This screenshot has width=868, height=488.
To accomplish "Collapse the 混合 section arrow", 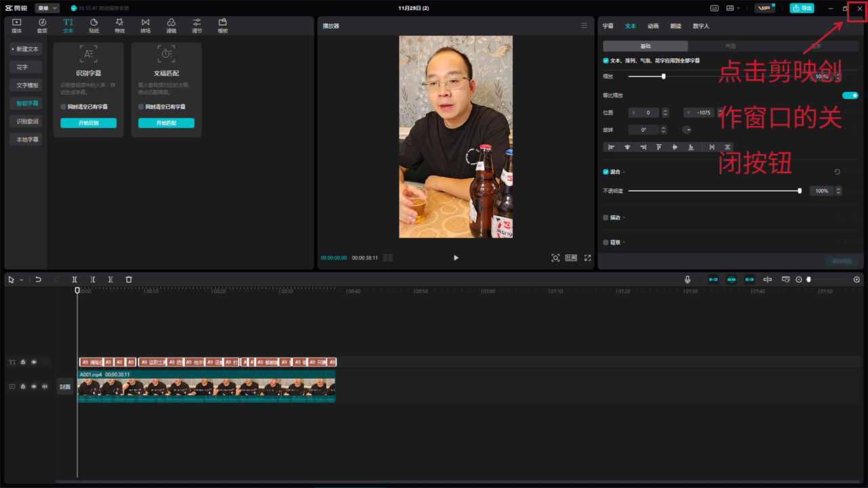I will pos(623,172).
